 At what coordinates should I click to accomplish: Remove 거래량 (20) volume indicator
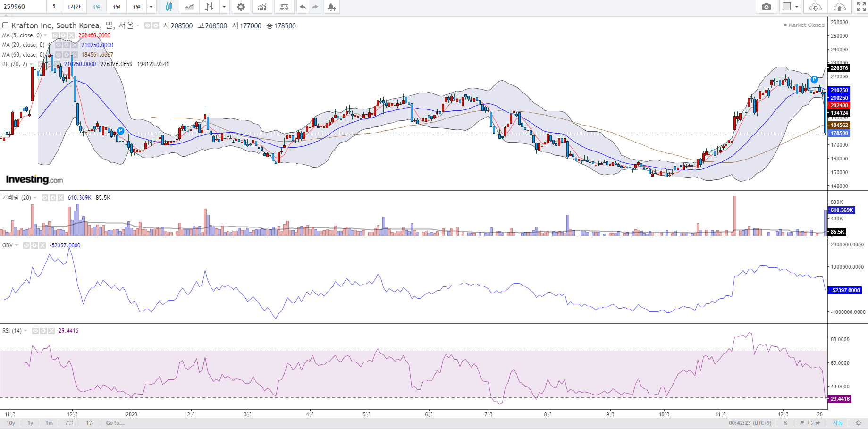point(61,198)
